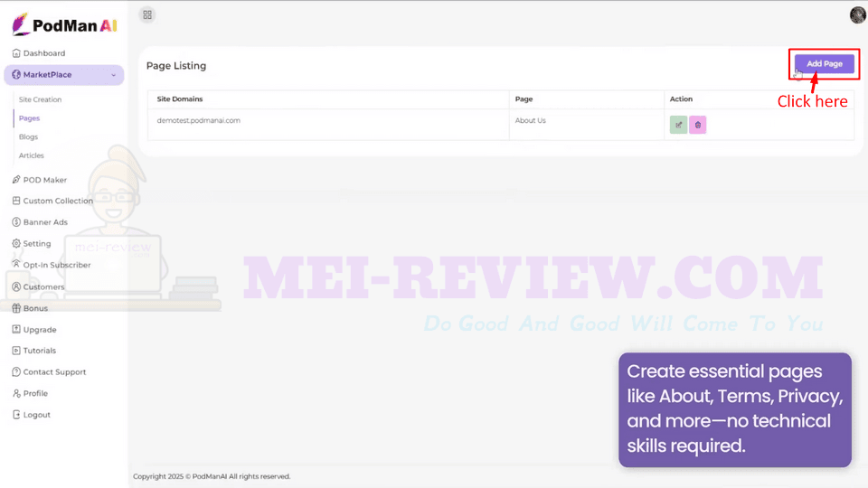Open POD Maker in sidebar
This screenshot has height=488, width=868.
tap(45, 180)
